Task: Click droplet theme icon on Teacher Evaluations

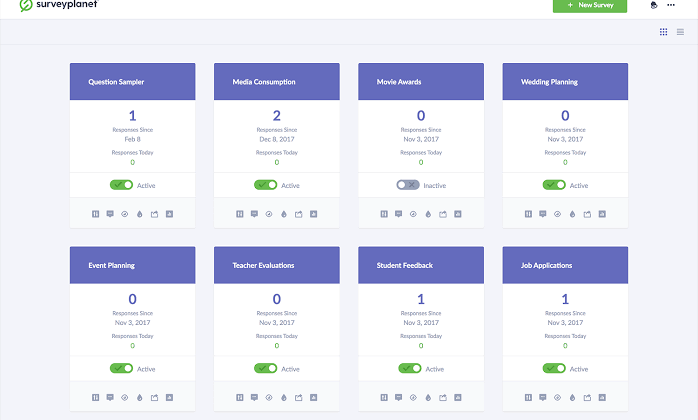Action: pyautogui.click(x=284, y=398)
